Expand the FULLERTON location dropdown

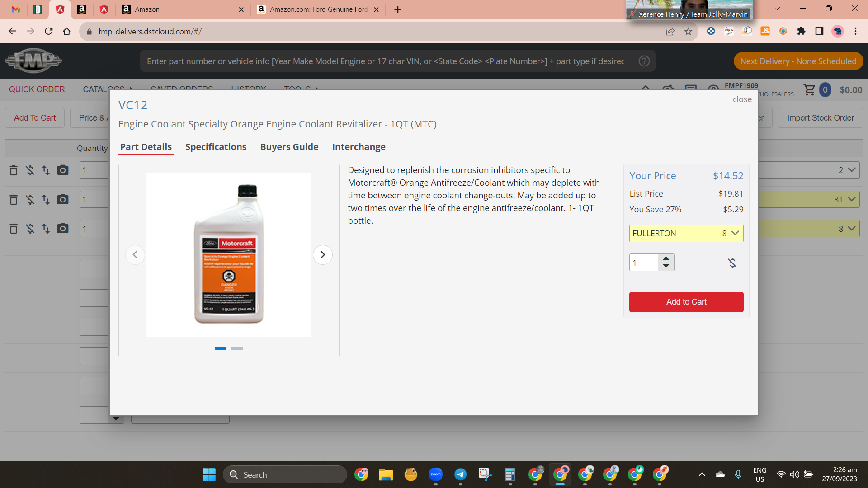686,233
